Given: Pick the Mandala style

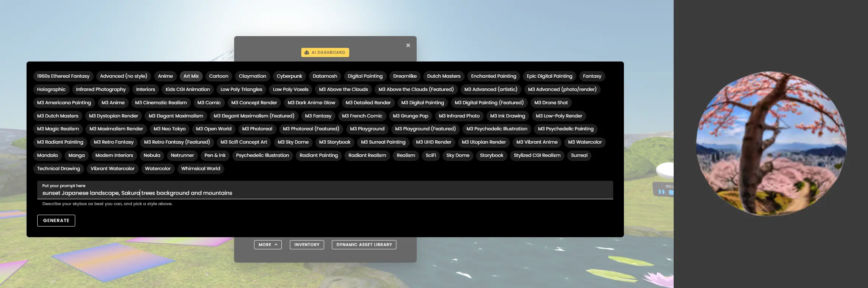Looking at the screenshot, I should pos(47,155).
